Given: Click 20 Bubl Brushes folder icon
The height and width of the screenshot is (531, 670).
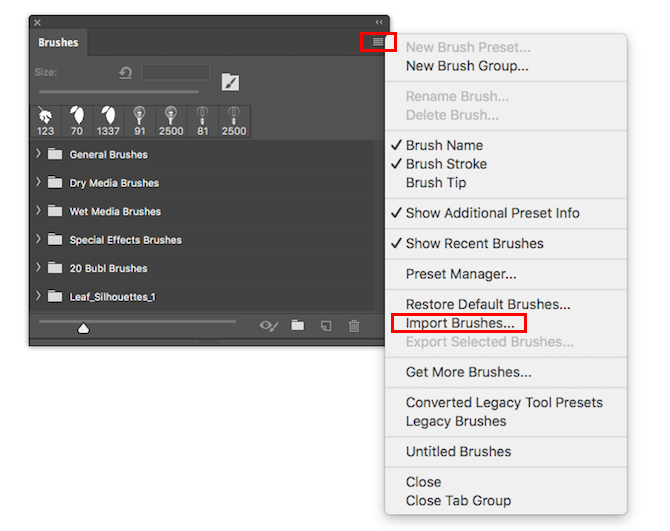Looking at the screenshot, I should pos(55,268).
